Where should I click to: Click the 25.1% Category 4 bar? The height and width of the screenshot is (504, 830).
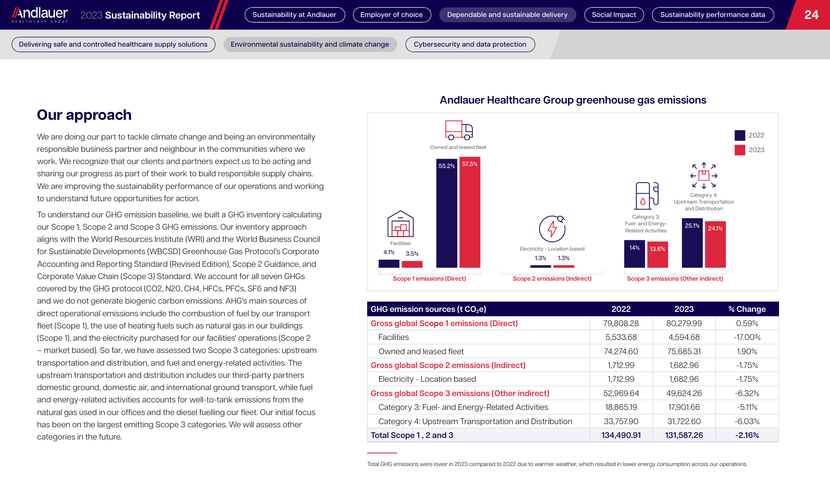[x=692, y=243]
